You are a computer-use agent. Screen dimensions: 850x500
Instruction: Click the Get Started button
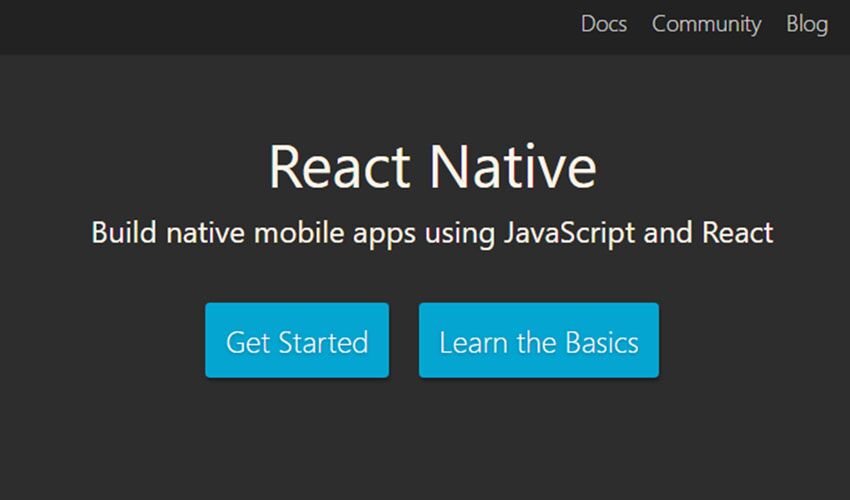[x=297, y=340]
